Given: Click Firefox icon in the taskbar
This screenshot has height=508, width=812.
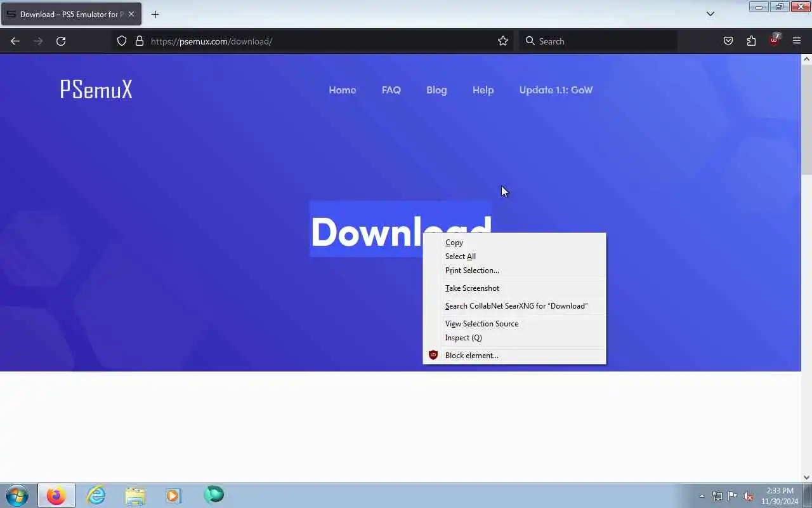Looking at the screenshot, I should click(56, 495).
